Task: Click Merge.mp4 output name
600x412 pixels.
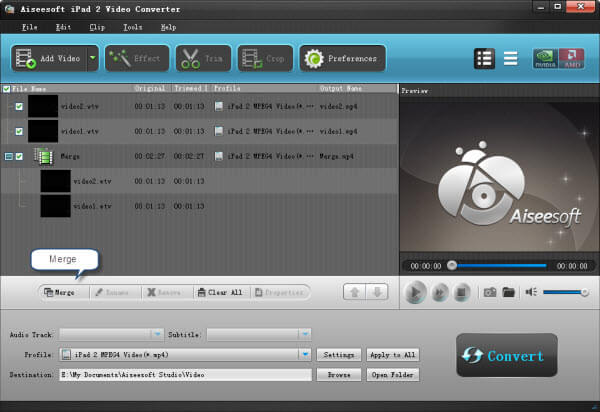Action: coord(336,156)
